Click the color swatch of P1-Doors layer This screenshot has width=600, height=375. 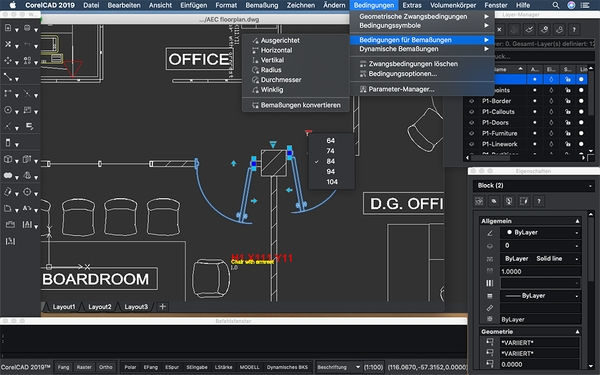[x=581, y=122]
